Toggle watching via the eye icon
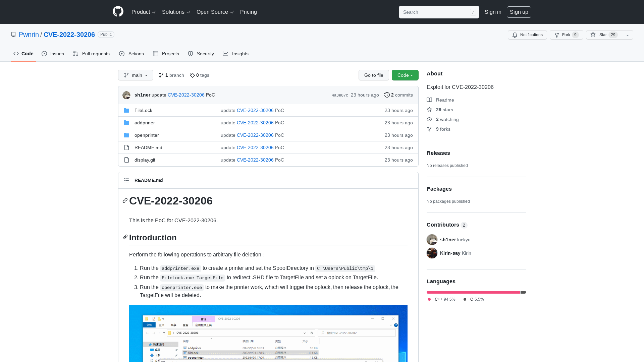The height and width of the screenshot is (362, 644). pos(429,119)
